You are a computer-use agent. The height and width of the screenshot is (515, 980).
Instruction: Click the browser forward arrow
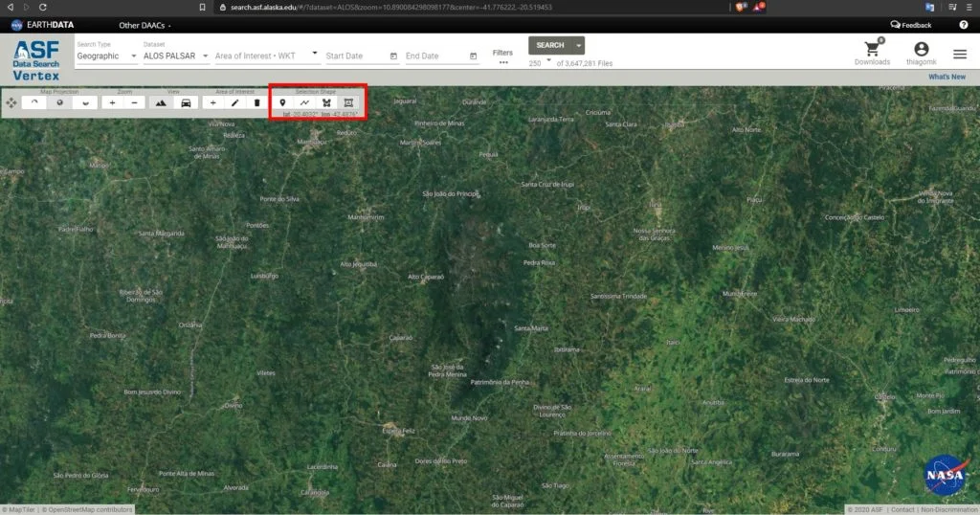(26, 7)
